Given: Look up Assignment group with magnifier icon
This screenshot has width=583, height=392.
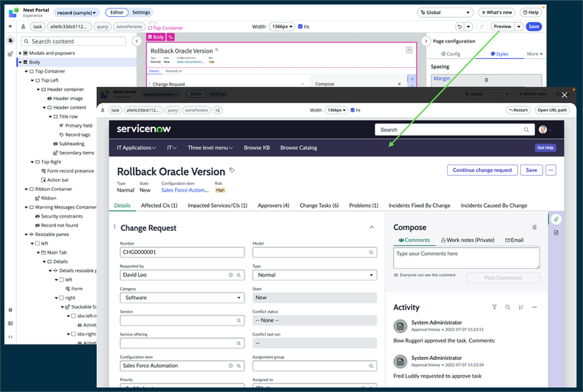Looking at the screenshot, I should coord(371,366).
